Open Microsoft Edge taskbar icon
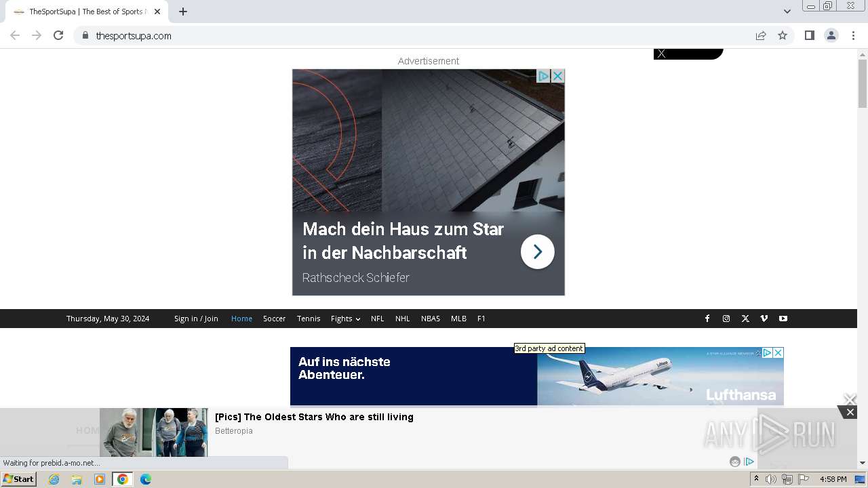The image size is (868, 488). 145,479
